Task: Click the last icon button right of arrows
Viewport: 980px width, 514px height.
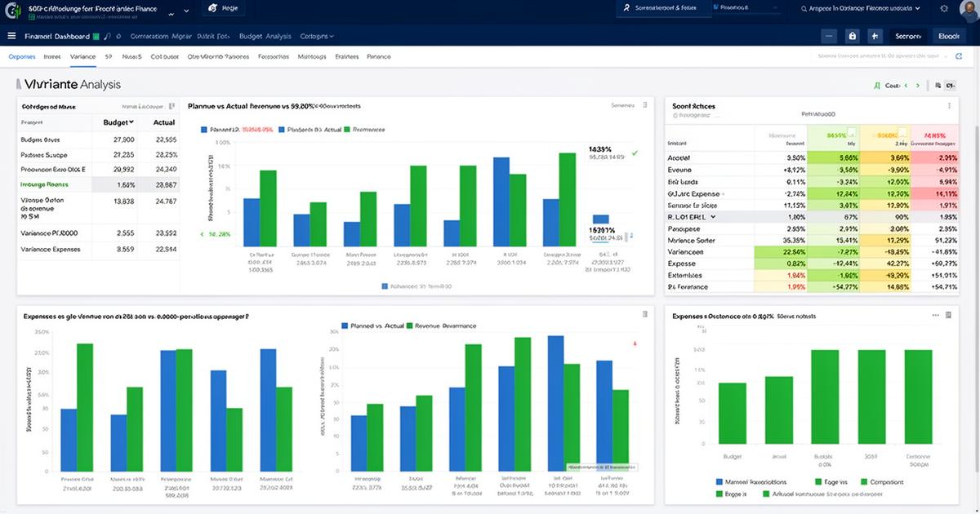Action: pos(951,85)
